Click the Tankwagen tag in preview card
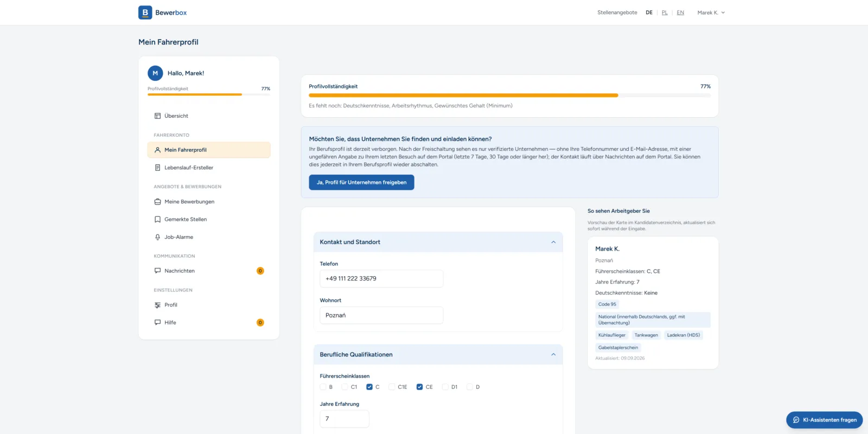 646,335
